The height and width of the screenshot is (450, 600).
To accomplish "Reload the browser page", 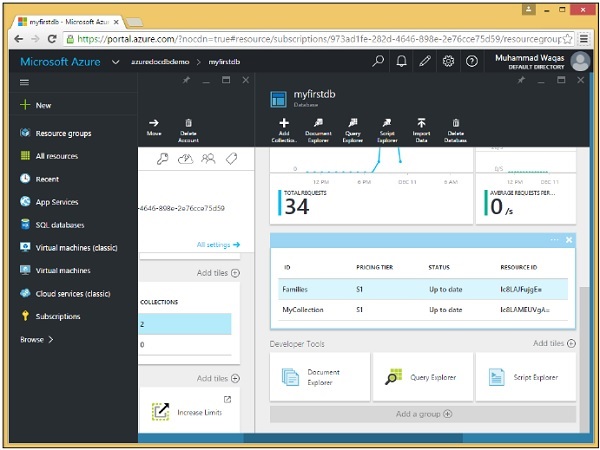I will 52,39.
